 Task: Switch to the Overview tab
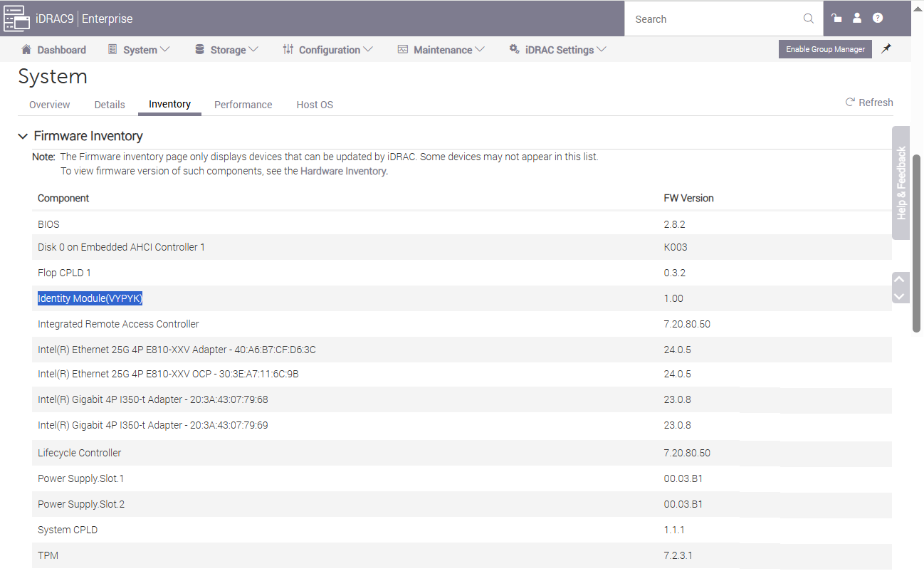pos(49,105)
